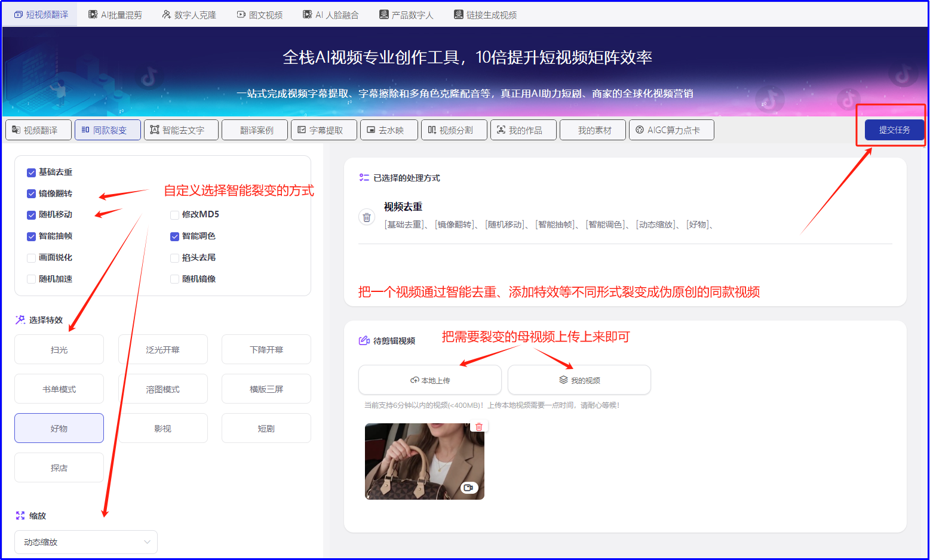Image resolution: width=930 pixels, height=560 pixels.
Task: Open 我的素材 panel
Action: 593,130
